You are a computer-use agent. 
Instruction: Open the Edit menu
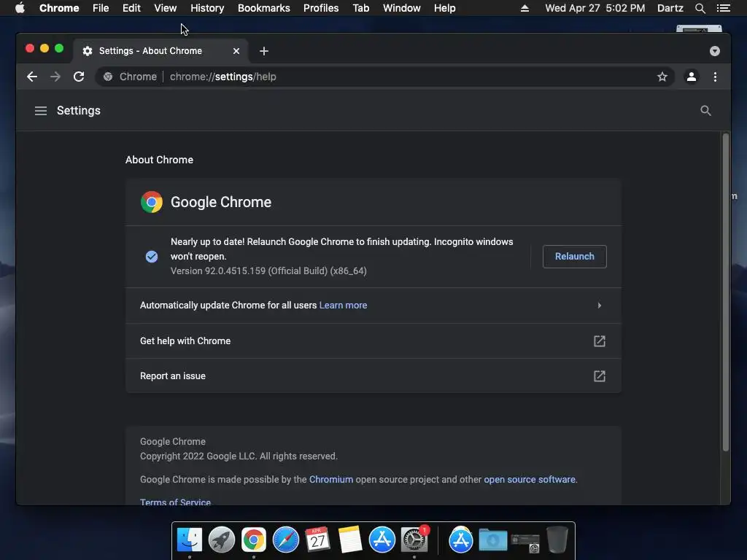tap(131, 8)
